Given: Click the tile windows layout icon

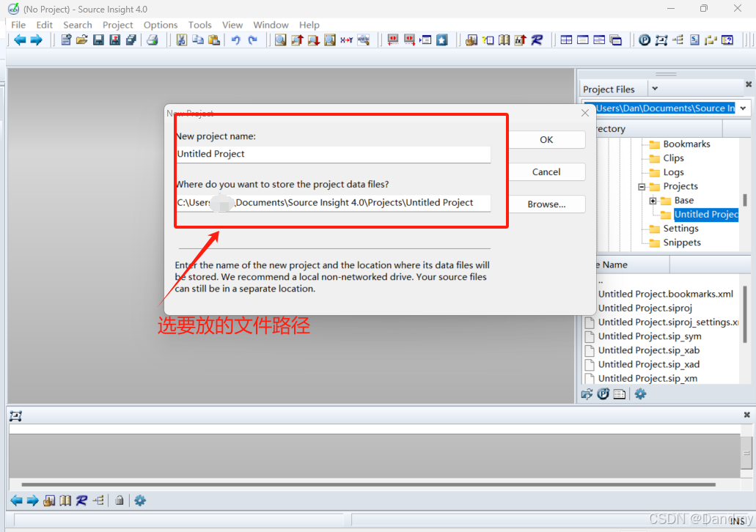Looking at the screenshot, I should [x=567, y=40].
